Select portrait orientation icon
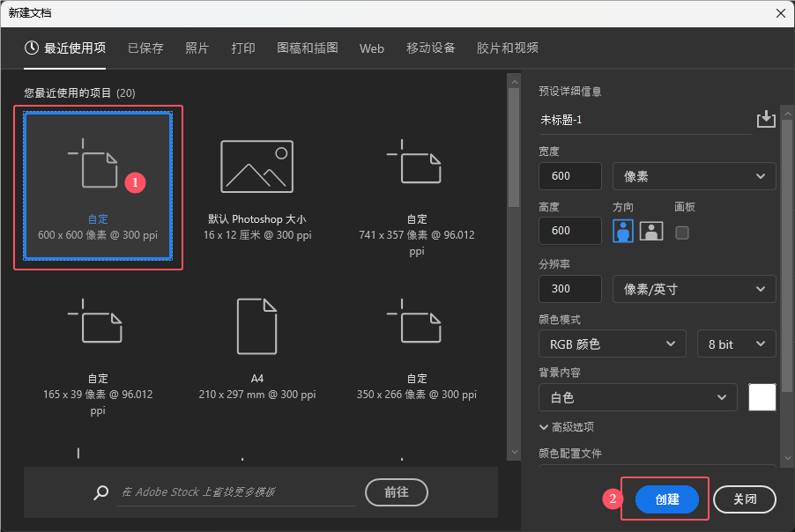This screenshot has height=532, width=795. click(622, 232)
